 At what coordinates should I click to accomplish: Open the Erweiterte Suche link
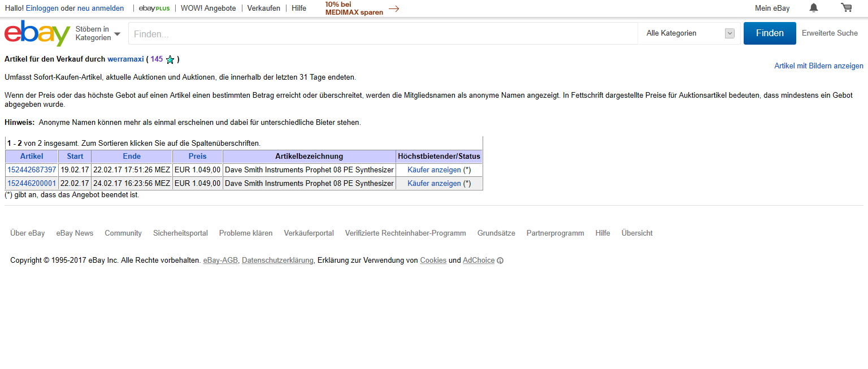point(830,33)
